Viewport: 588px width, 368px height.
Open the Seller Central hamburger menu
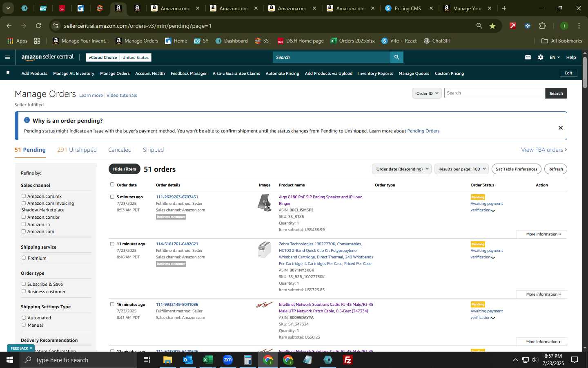(7, 57)
